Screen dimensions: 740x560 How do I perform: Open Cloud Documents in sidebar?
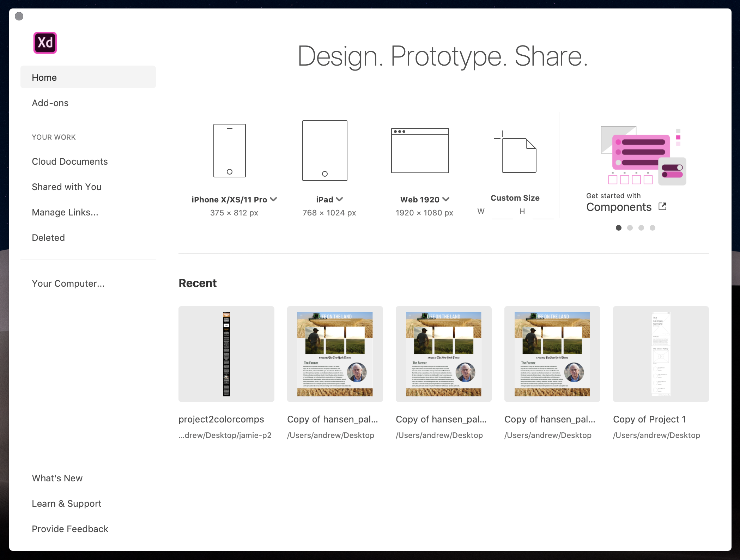tap(69, 162)
